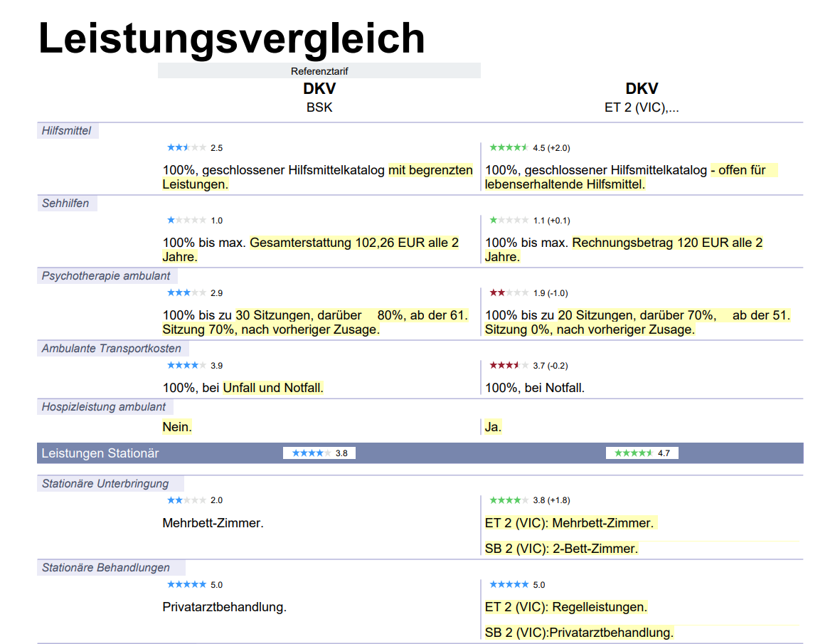Select text 'ET 2 (VIC): Regelleistungen.'
This screenshot has width=840, height=644.
566,607
